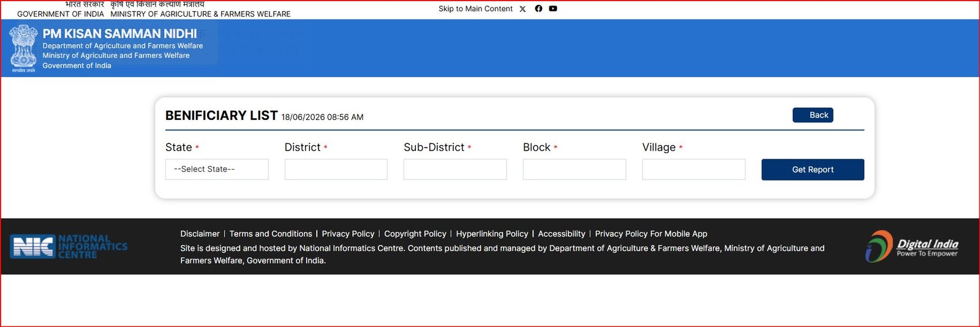The image size is (980, 327).
Task: Open the X (Twitter) social icon
Action: (522, 9)
